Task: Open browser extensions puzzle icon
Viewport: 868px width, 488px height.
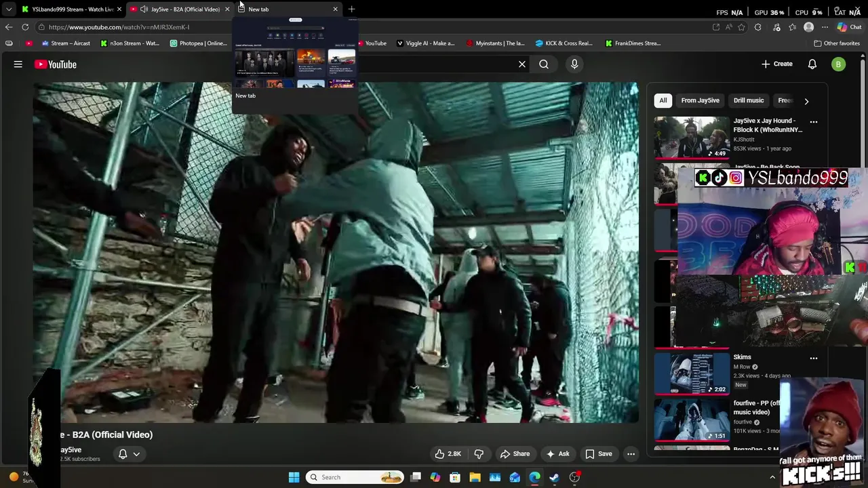Action: coord(758,27)
